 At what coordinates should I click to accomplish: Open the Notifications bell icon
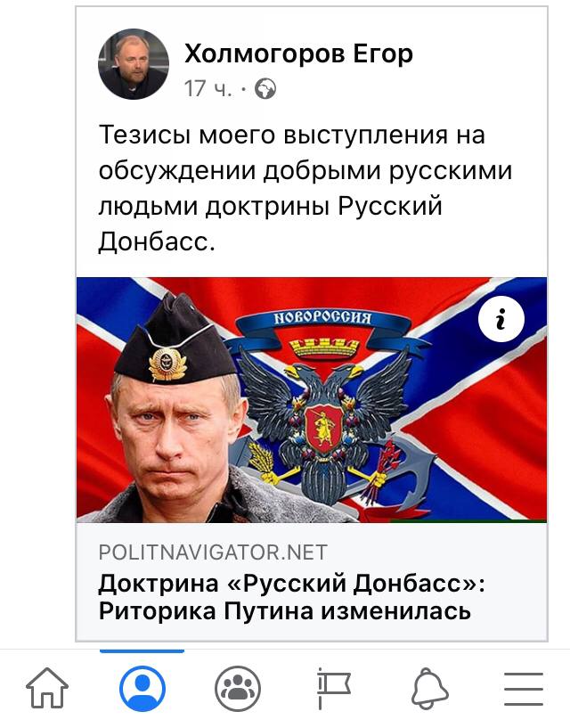tap(429, 689)
